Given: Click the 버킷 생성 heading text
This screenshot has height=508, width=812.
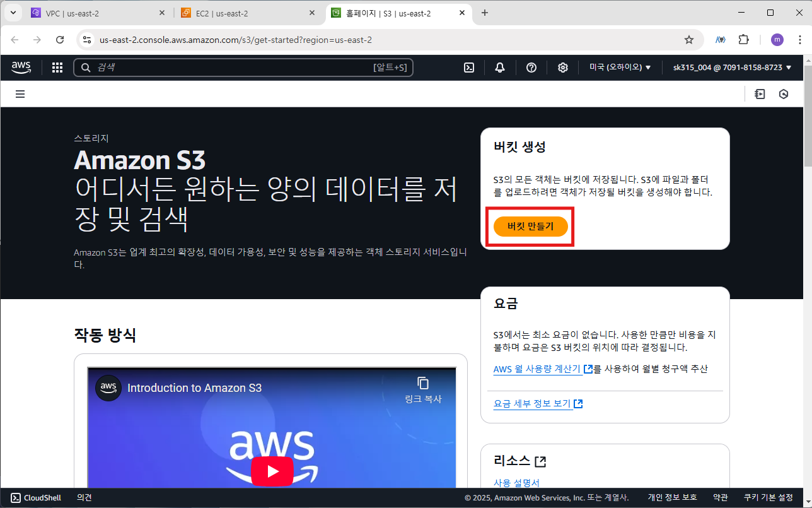Looking at the screenshot, I should click(519, 147).
